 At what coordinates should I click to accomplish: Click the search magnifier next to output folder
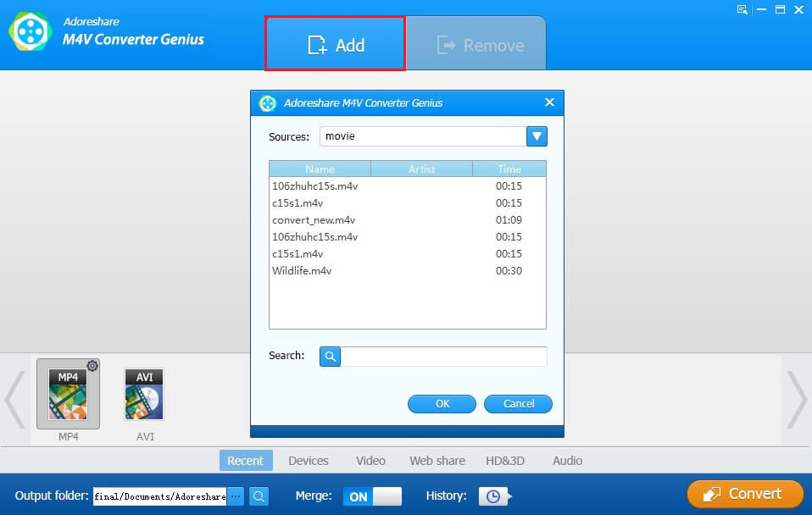pos(259,496)
